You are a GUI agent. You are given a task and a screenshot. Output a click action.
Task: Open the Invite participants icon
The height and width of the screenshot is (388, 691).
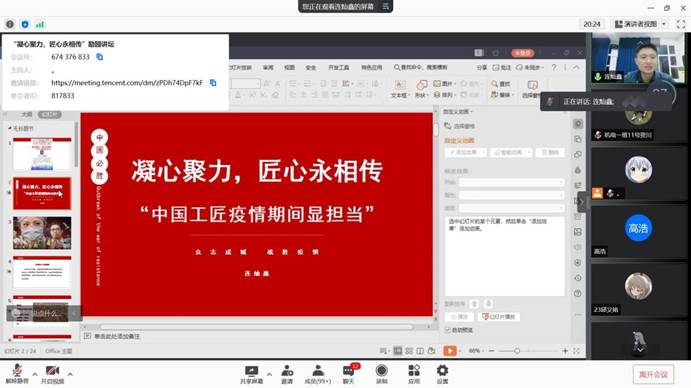(x=287, y=374)
